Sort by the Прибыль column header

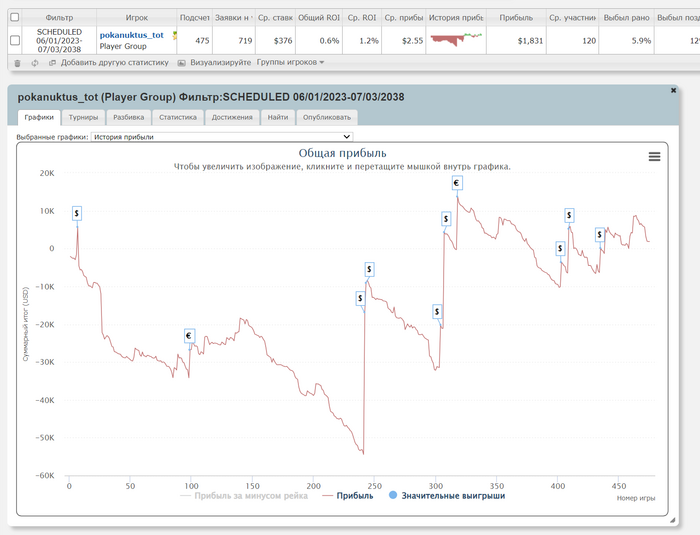tap(516, 17)
